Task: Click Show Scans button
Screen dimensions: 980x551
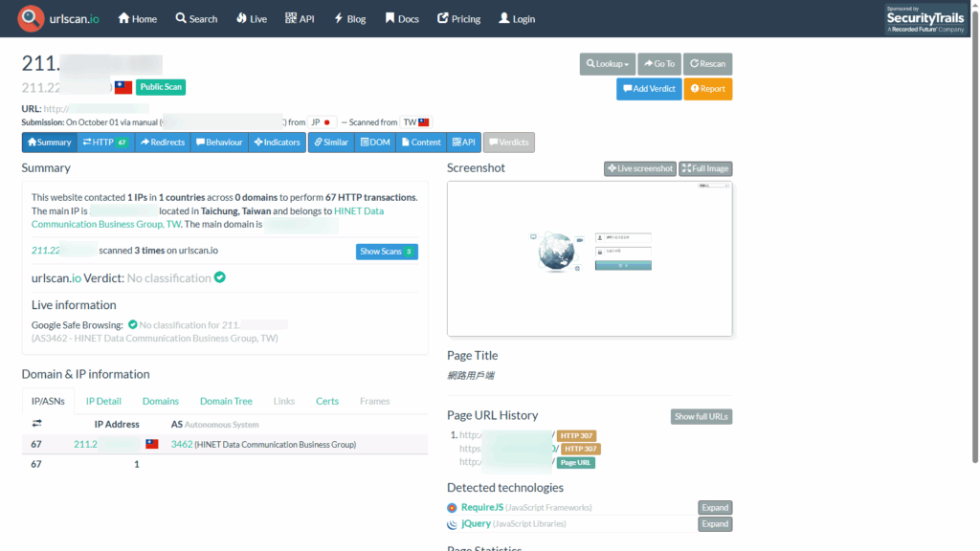Action: tap(387, 252)
